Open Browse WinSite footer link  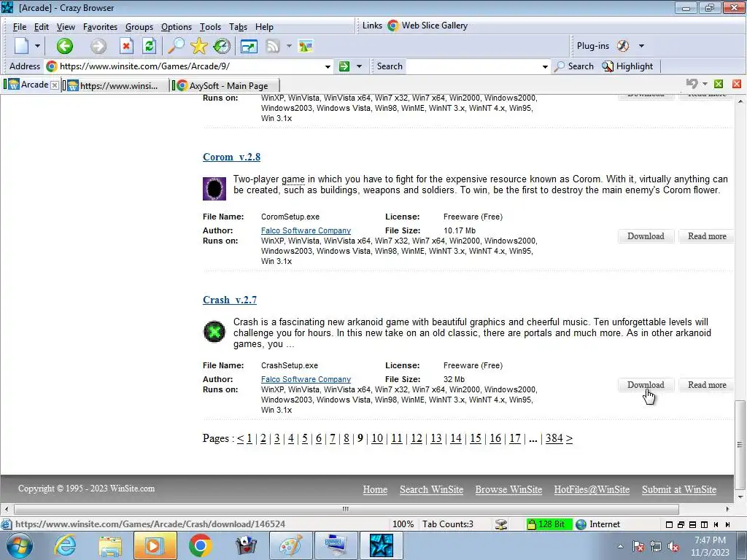pyautogui.click(x=508, y=489)
